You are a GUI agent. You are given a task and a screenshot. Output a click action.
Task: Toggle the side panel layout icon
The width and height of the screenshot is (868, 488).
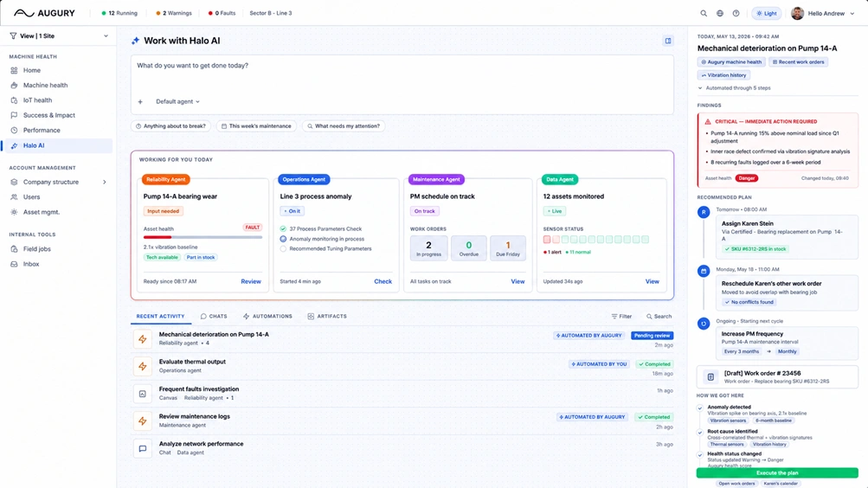click(x=668, y=41)
